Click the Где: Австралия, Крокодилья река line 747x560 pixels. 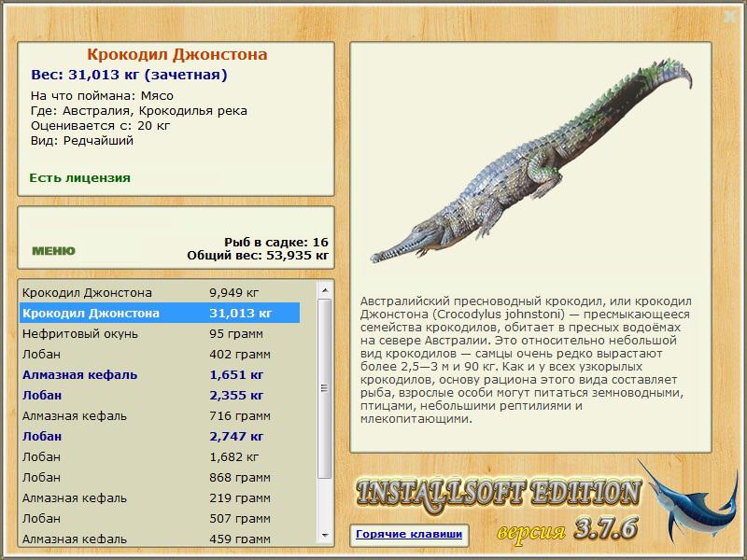coord(138,111)
